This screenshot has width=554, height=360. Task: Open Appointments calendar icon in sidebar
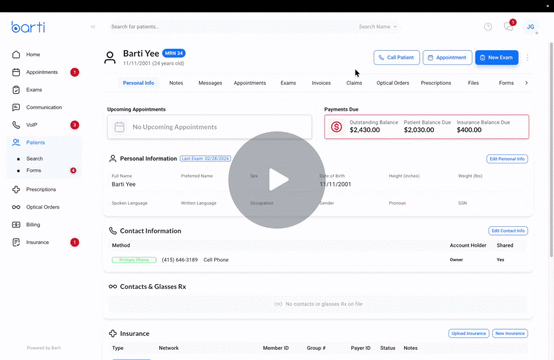click(x=16, y=72)
